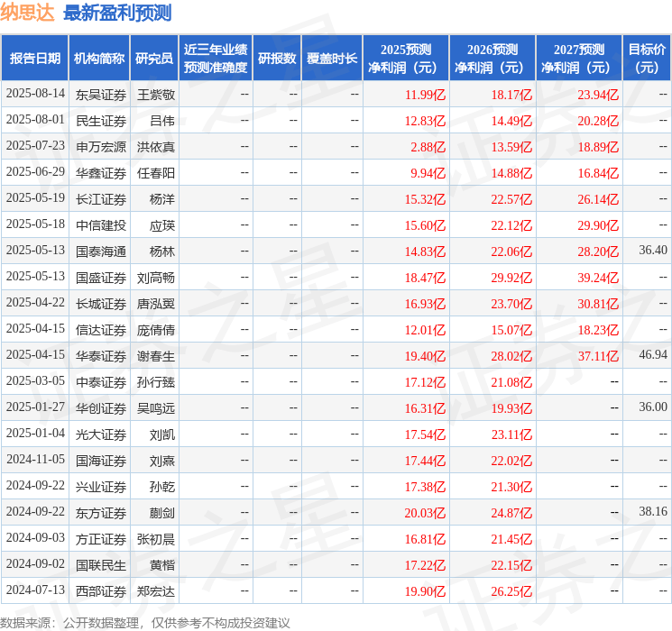Click the 研究员 column header
Image resolution: width=672 pixels, height=631 pixels.
pos(154,59)
